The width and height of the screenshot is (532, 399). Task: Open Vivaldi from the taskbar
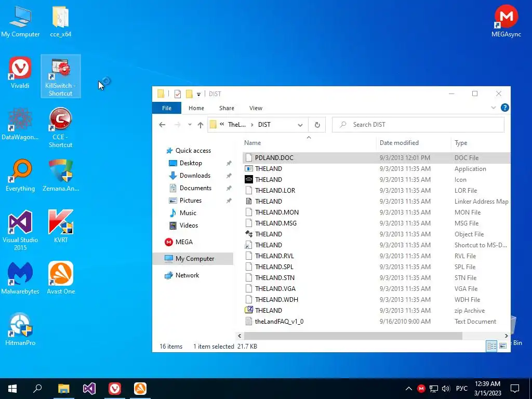coord(115,389)
